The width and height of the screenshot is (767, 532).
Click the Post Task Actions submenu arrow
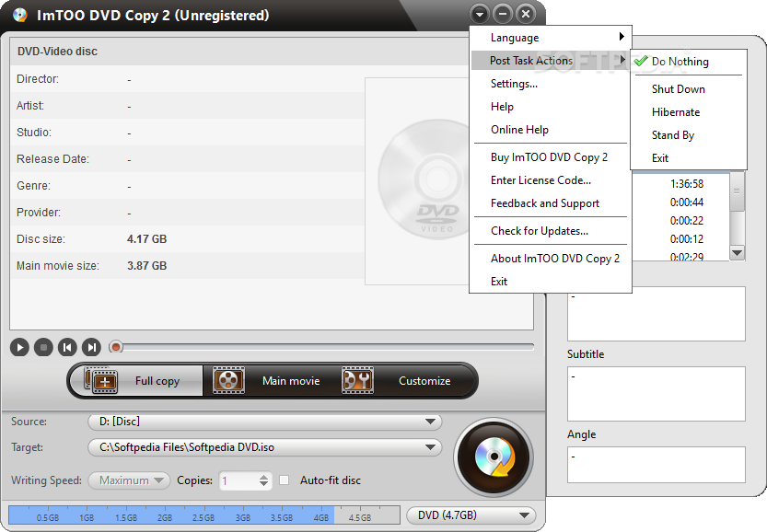point(622,59)
